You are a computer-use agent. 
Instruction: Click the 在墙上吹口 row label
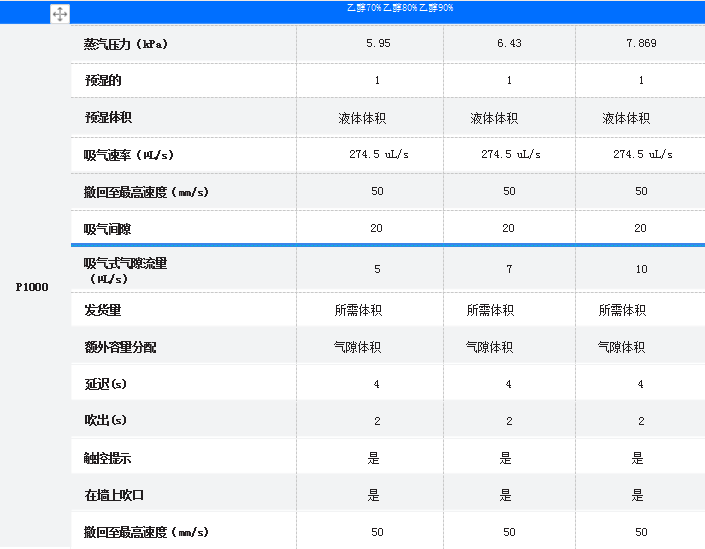114,495
